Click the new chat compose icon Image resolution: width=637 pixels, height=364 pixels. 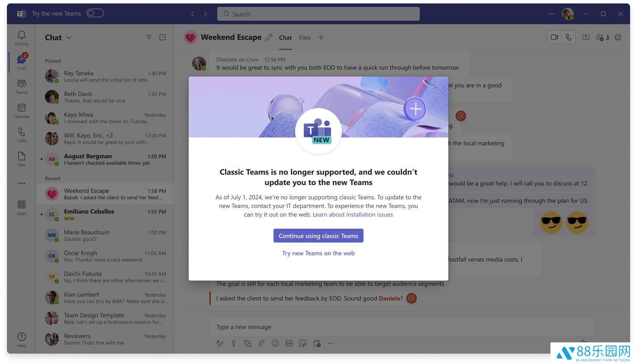pyautogui.click(x=163, y=37)
